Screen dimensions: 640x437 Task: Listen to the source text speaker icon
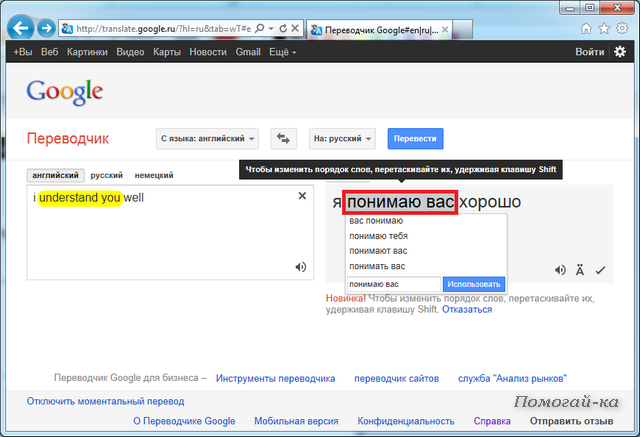click(x=301, y=267)
